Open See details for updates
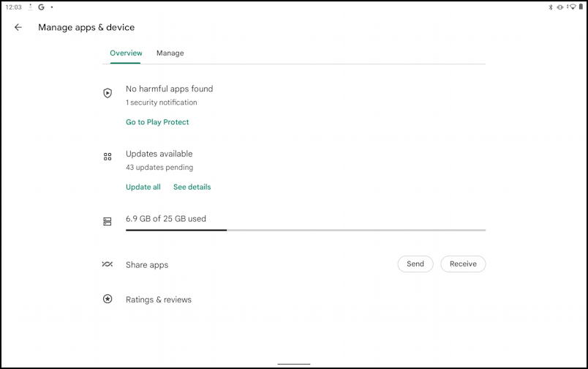Image resolution: width=588 pixels, height=369 pixels. pos(192,187)
